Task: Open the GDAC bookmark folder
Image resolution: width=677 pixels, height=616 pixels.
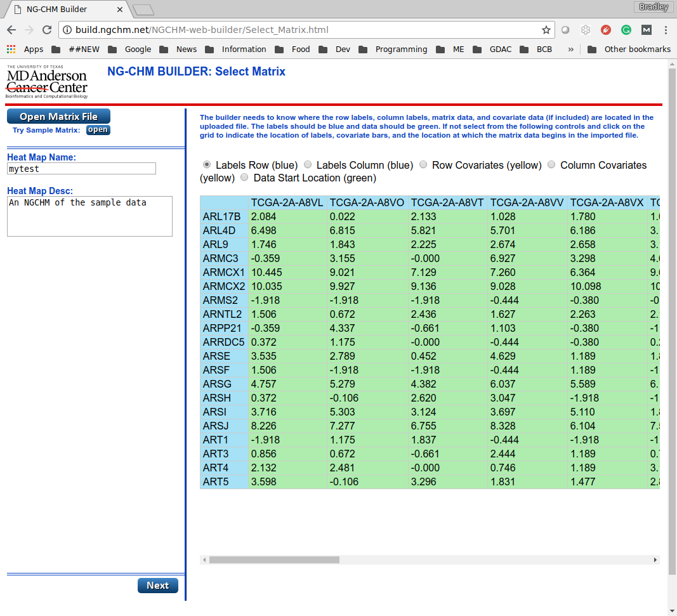Action: tap(492, 49)
